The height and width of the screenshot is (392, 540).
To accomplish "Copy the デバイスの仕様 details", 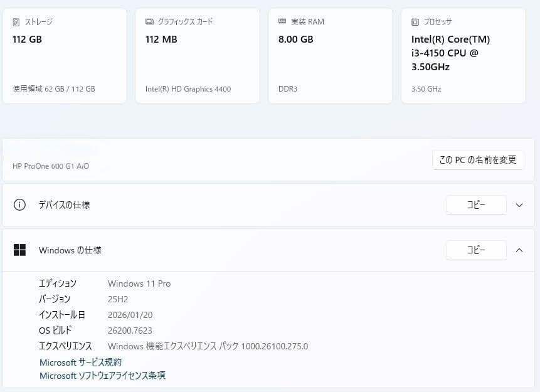I will click(x=475, y=204).
